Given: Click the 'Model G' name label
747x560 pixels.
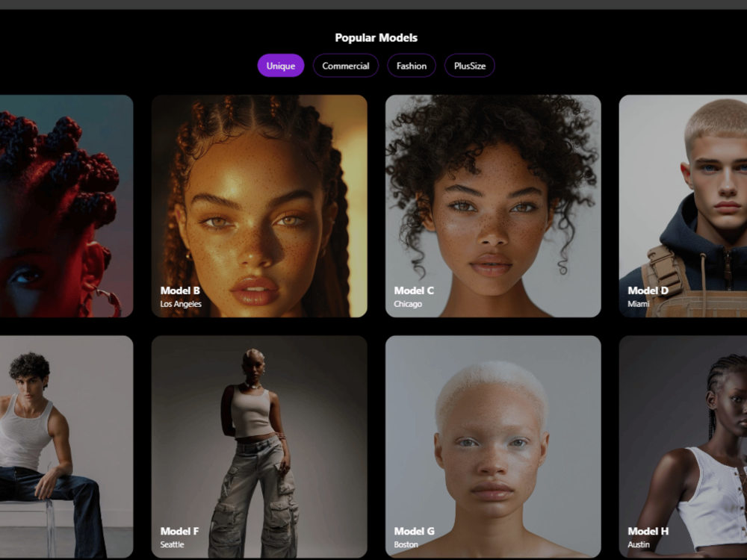Looking at the screenshot, I should (414, 531).
